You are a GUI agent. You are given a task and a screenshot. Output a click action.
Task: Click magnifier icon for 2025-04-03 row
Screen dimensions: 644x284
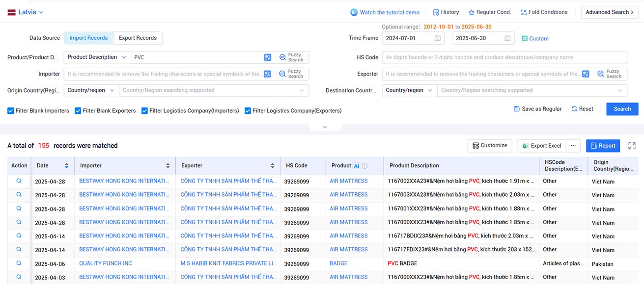point(19,277)
